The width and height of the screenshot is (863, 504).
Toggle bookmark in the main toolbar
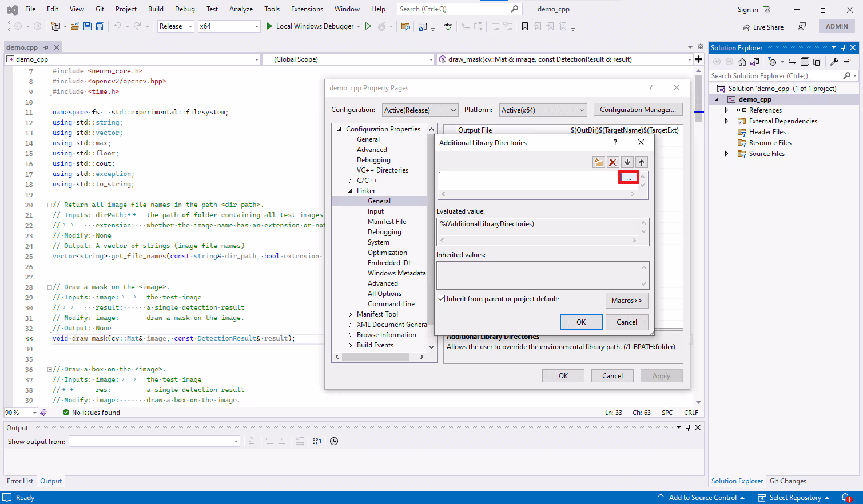(525, 26)
